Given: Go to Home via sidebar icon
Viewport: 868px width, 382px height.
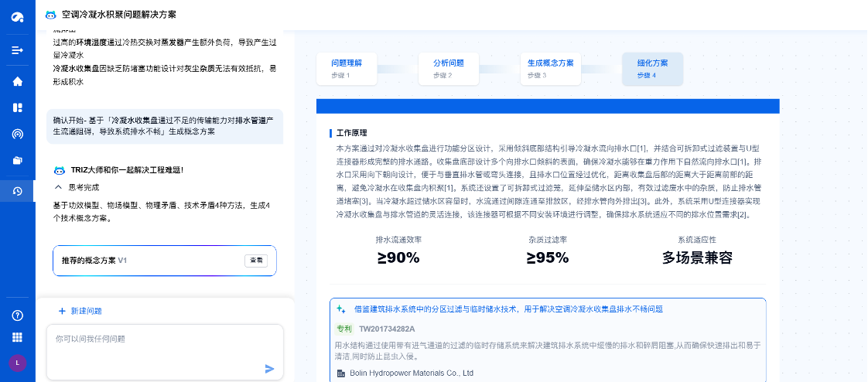Looking at the screenshot, I should pyautogui.click(x=17, y=81).
